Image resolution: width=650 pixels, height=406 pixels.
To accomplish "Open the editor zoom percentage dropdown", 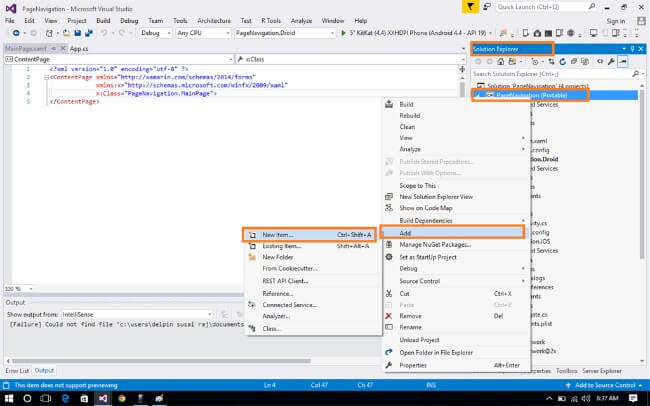I will pyautogui.click(x=17, y=289).
